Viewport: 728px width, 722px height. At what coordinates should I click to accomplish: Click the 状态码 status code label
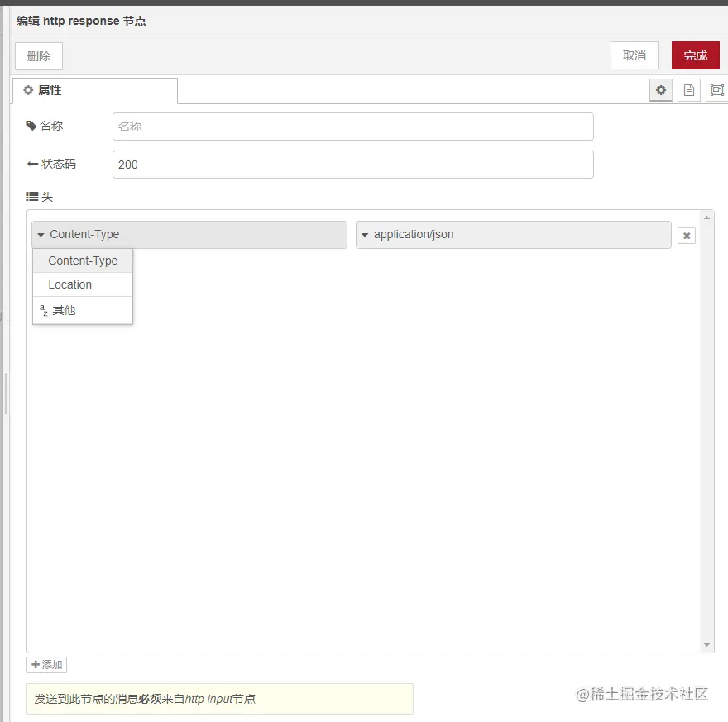(x=51, y=164)
